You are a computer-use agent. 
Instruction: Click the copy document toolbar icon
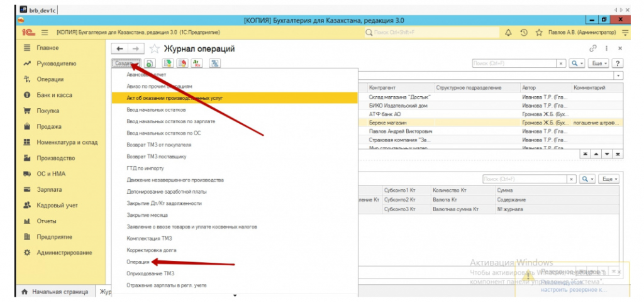pos(150,63)
